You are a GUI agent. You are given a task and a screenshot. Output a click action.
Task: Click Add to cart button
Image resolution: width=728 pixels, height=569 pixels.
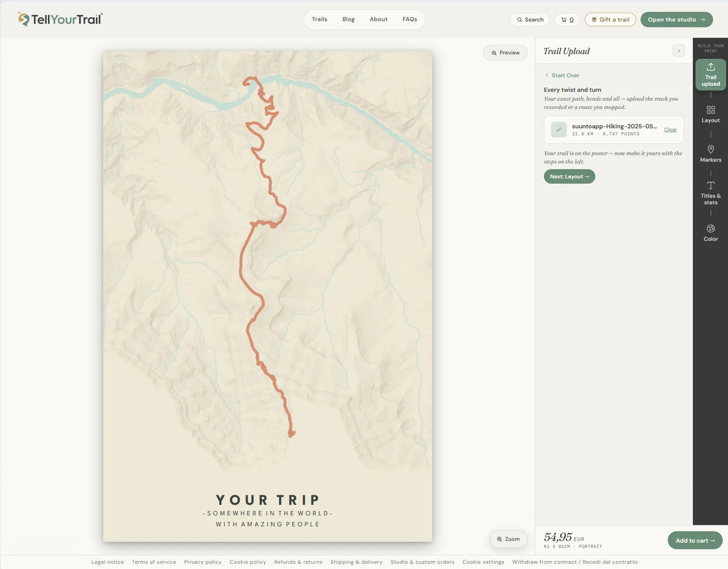click(695, 540)
